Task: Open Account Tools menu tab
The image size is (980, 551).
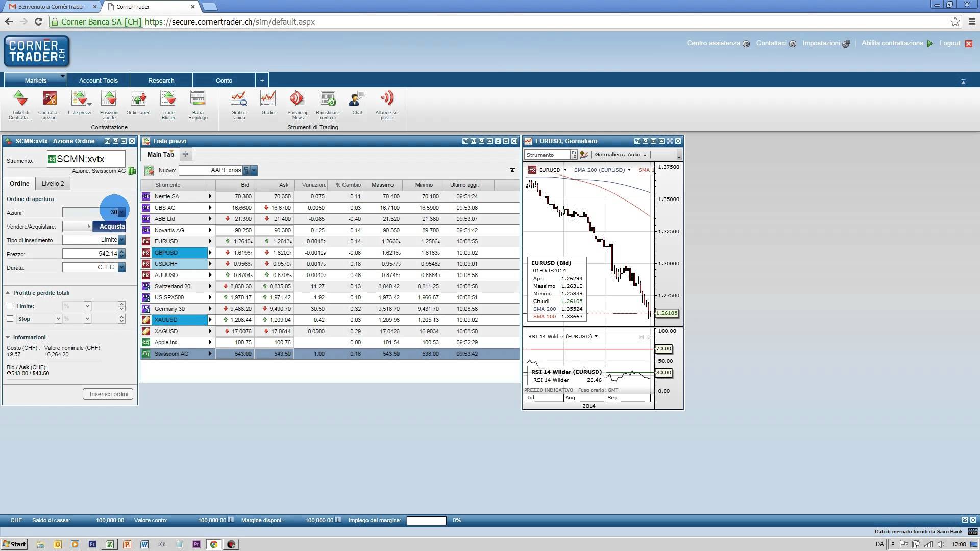Action: coord(98,80)
